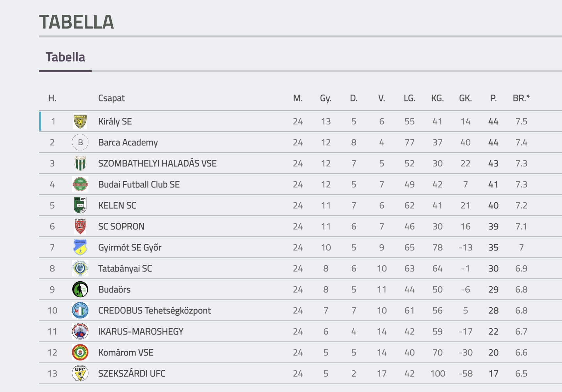Click the Szombathelyi Haladás VSE crest
This screenshot has height=392, width=562.
[80, 163]
